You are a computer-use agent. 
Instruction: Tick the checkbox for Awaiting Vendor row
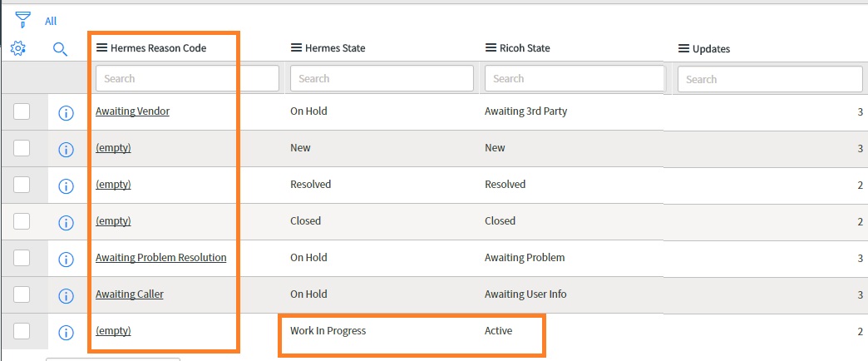click(x=22, y=111)
